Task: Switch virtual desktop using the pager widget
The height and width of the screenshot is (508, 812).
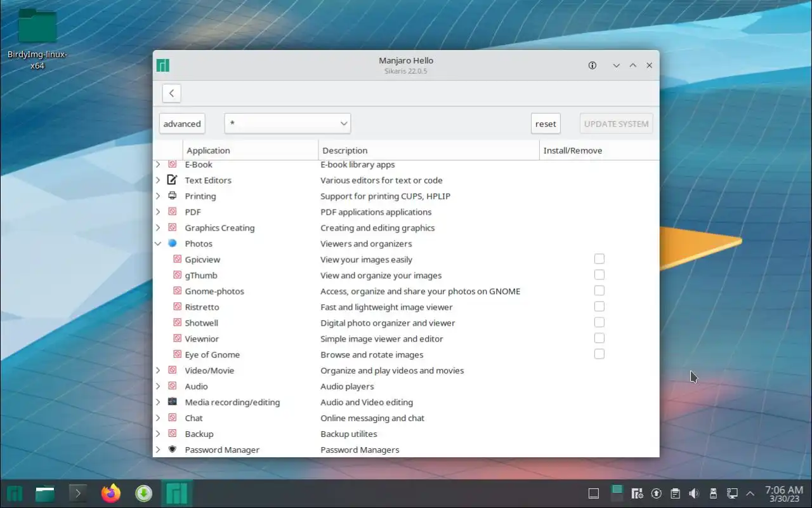Action: (x=617, y=493)
